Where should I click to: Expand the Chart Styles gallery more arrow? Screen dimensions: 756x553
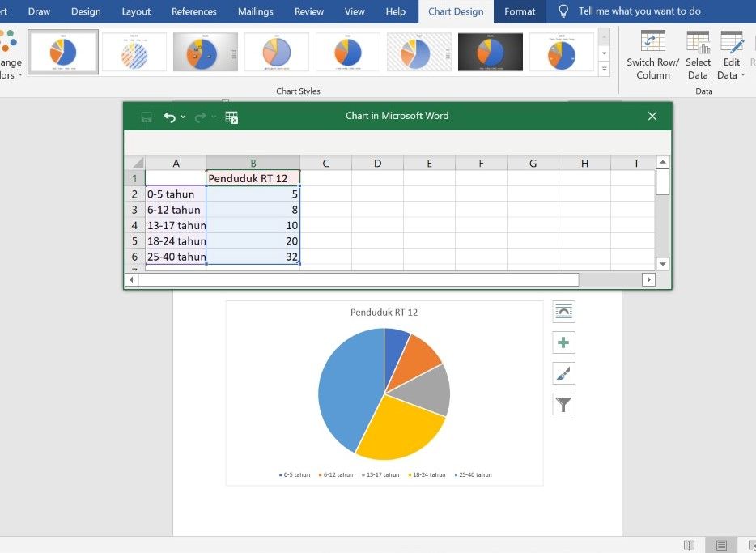pyautogui.click(x=604, y=70)
